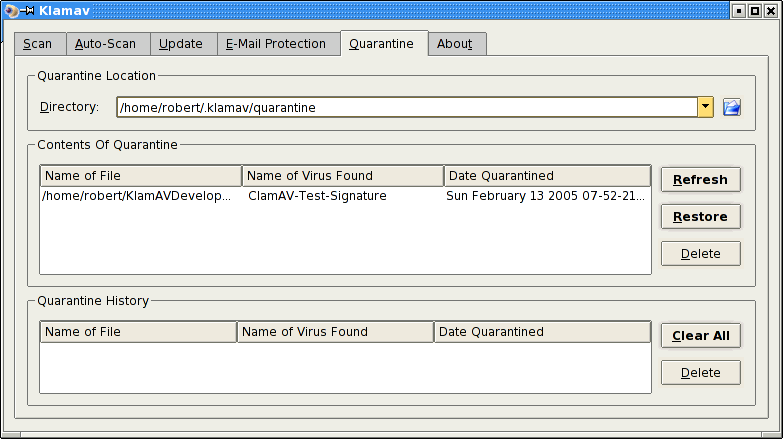Sort contents by Date Quarantined column
The height and width of the screenshot is (439, 783).
547,176
